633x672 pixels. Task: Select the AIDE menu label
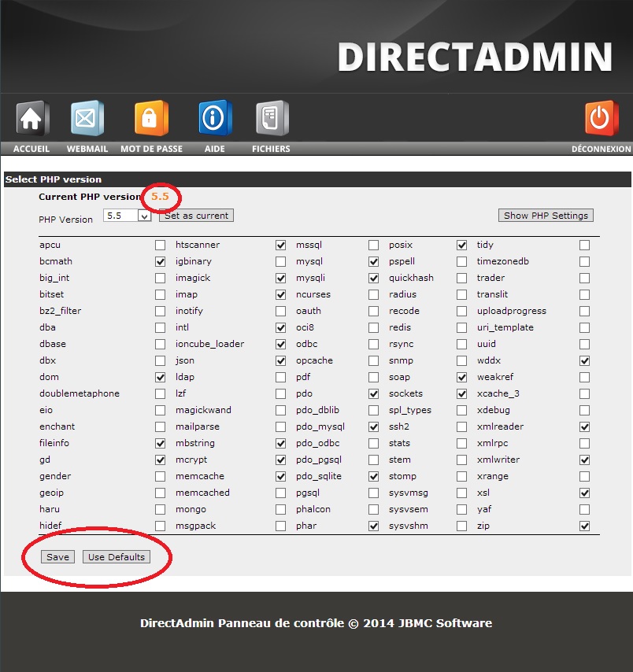[214, 149]
